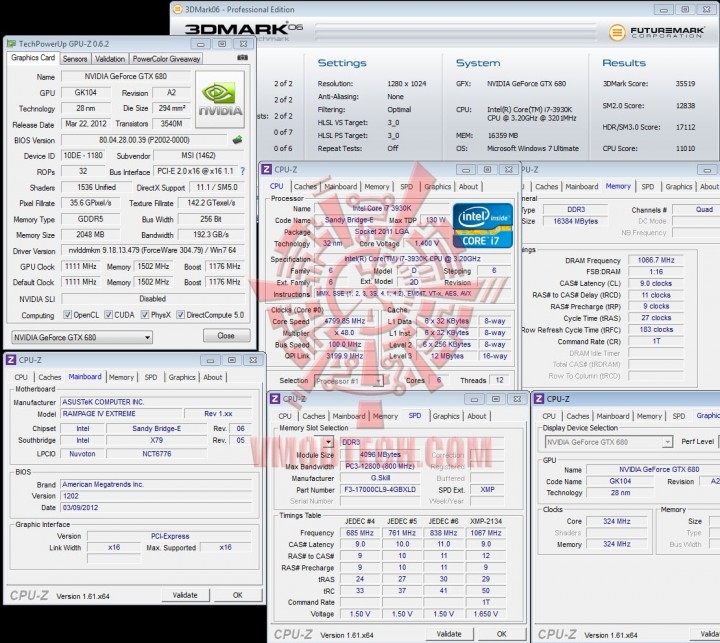The height and width of the screenshot is (643, 720).
Task: Click the Resolution value 1280 x 1024
Action: click(x=406, y=84)
